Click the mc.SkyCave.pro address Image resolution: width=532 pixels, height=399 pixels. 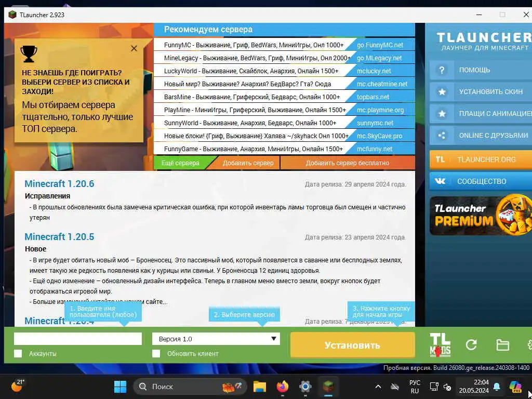tap(379, 136)
